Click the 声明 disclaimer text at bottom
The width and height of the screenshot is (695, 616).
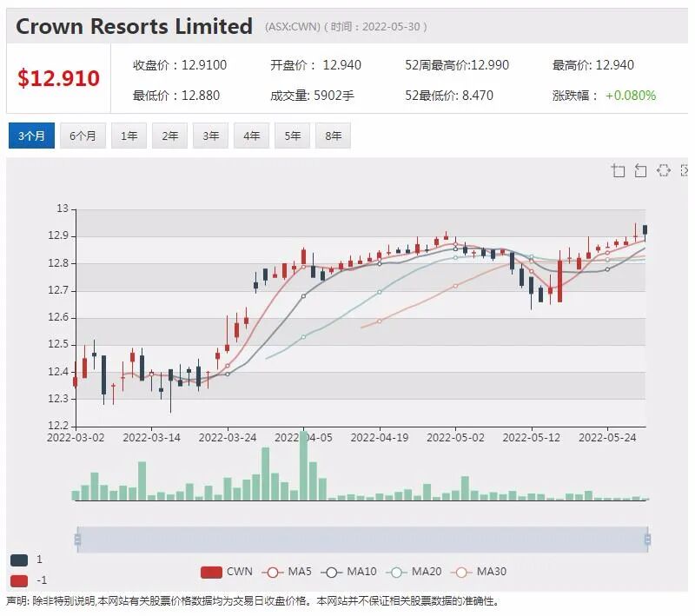254,601
